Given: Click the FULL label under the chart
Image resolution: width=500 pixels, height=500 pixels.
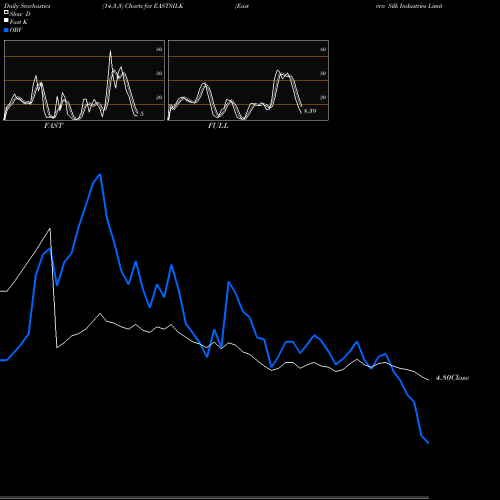Looking at the screenshot, I should (x=218, y=126).
